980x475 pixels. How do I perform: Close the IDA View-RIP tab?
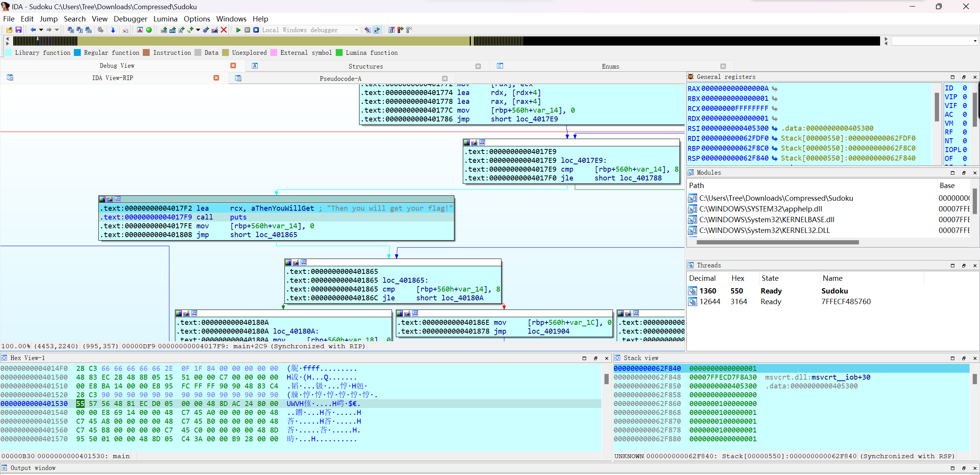click(216, 78)
